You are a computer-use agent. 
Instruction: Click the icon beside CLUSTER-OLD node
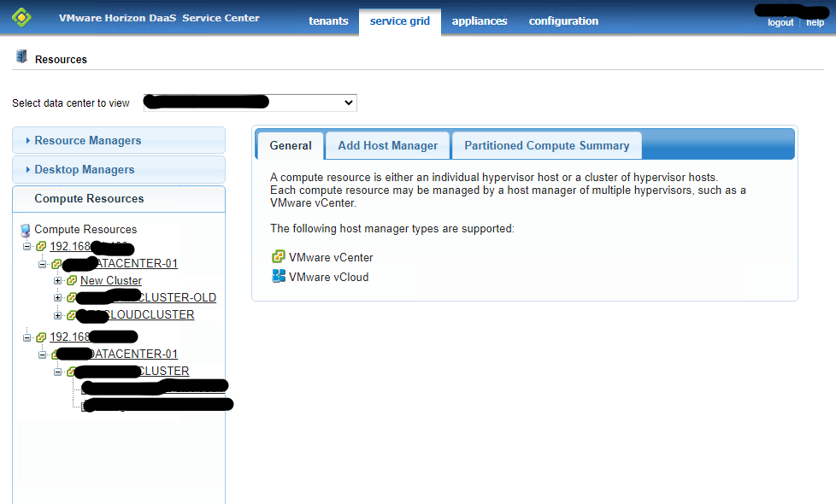(x=72, y=297)
